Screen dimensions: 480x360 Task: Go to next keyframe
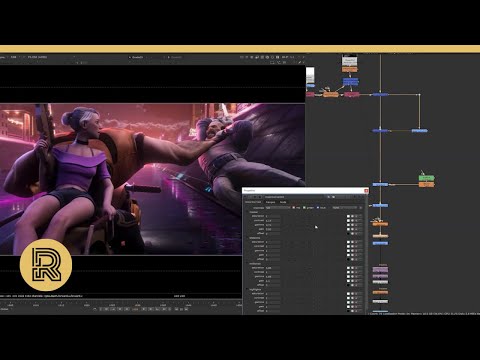point(157,309)
